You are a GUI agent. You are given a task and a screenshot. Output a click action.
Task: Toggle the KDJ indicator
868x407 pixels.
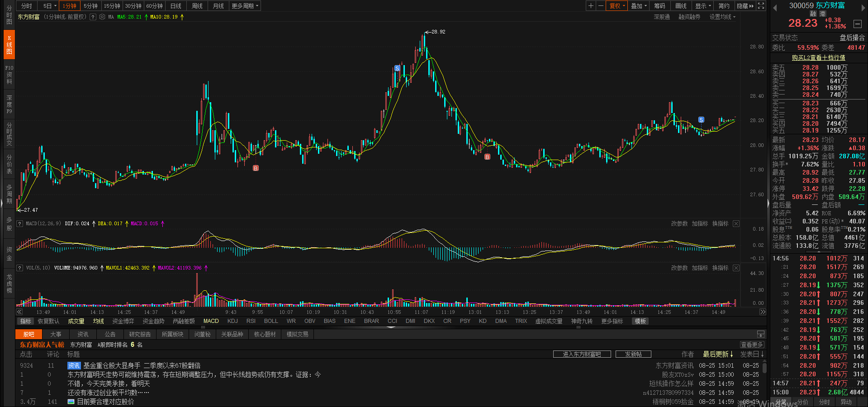(232, 321)
